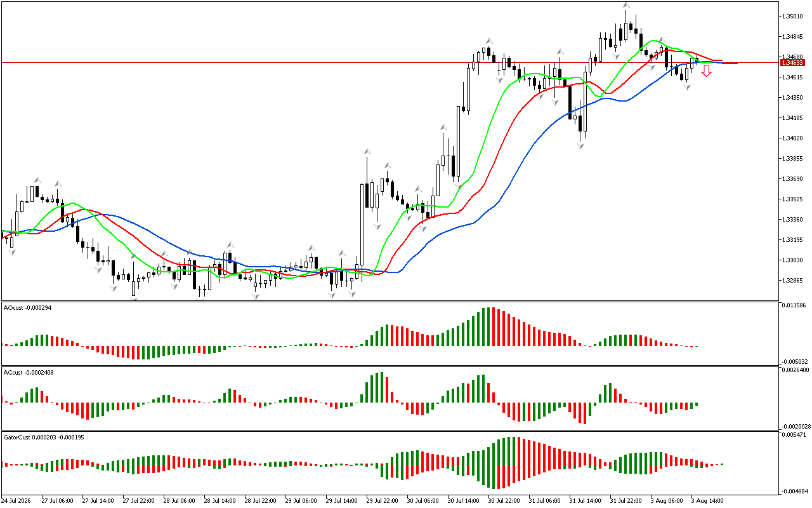Image resolution: width=812 pixels, height=508 pixels.
Task: Click the 31 Jul 06:00 time label
Action: pyautogui.click(x=544, y=500)
